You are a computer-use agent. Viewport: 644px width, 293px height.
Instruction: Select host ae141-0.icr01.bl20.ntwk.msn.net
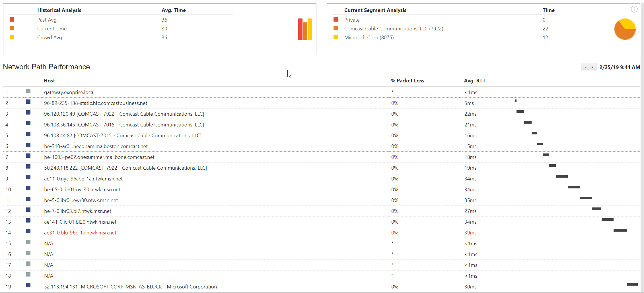80,222
